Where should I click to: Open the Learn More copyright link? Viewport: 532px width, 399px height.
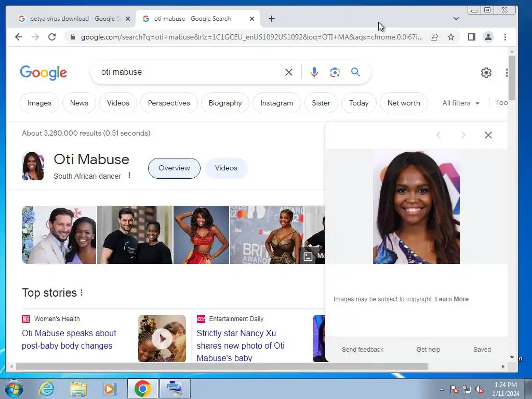point(451,299)
